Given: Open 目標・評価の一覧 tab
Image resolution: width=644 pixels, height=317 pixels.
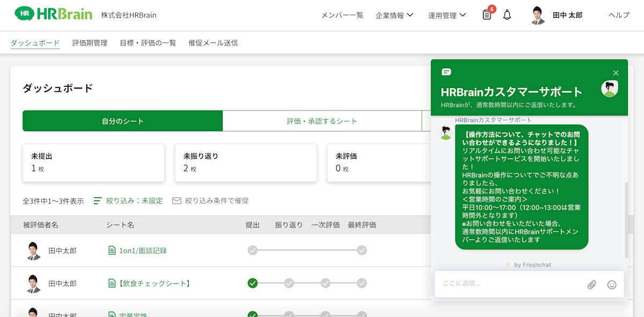Looking at the screenshot, I should 148,43.
